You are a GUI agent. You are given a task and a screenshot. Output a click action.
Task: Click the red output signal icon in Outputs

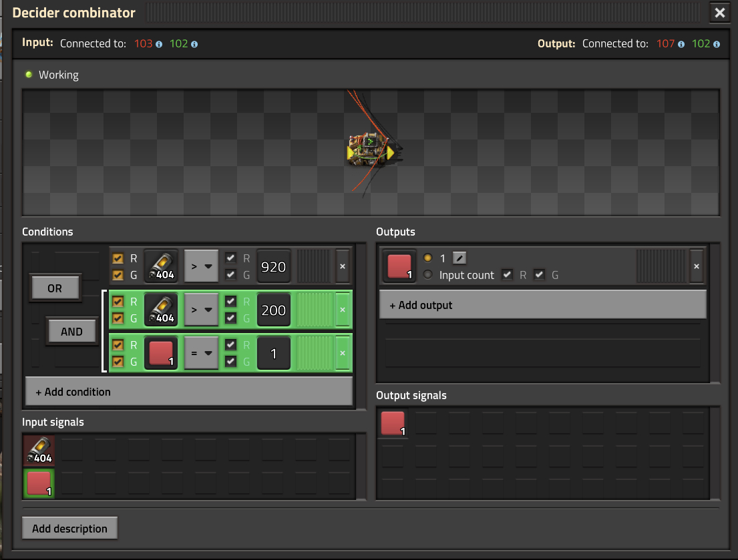[x=399, y=266]
